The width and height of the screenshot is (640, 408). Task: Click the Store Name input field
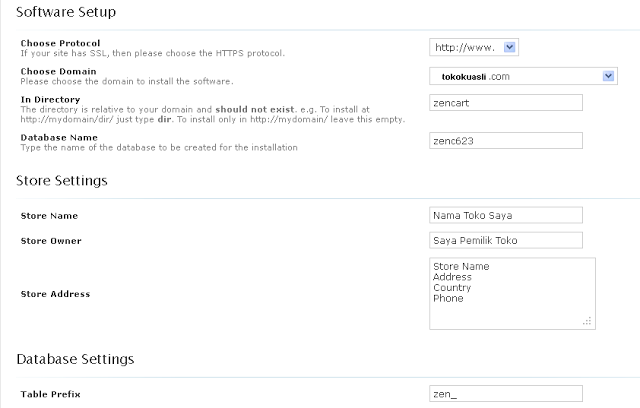pos(505,215)
